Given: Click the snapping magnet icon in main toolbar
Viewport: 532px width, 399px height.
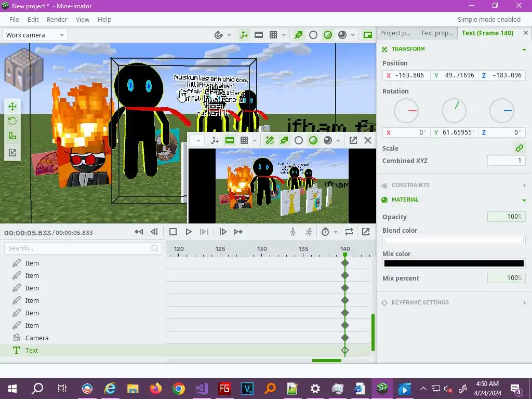Looking at the screenshot, I should (219, 35).
